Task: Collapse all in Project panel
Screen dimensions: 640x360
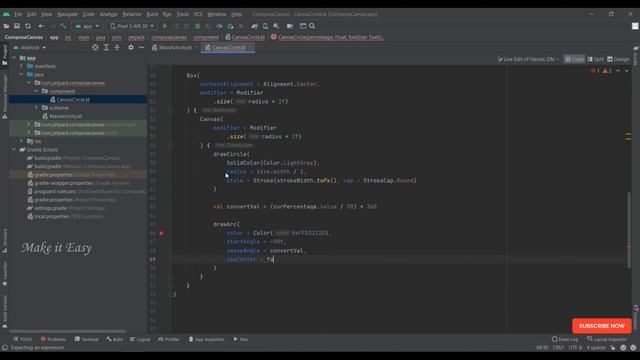Action: pos(117,48)
